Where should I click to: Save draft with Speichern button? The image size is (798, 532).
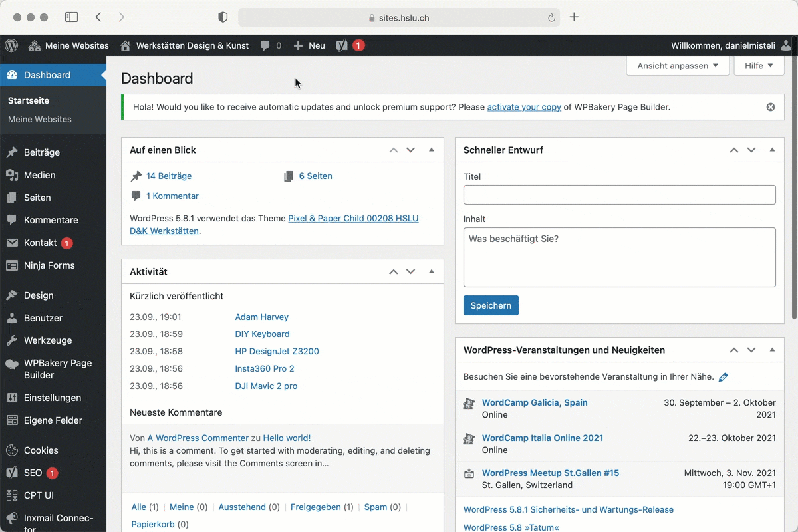491,305
